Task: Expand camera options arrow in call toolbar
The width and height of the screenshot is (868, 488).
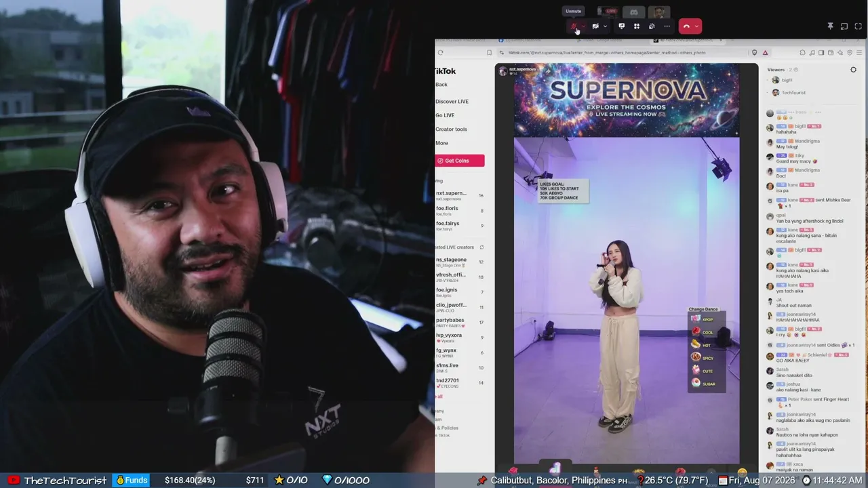Action: (x=605, y=26)
